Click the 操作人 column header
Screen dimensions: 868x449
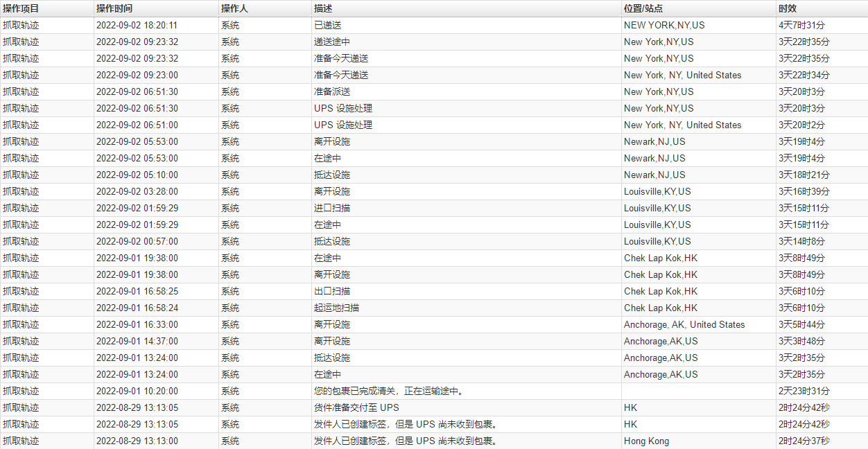(234, 8)
